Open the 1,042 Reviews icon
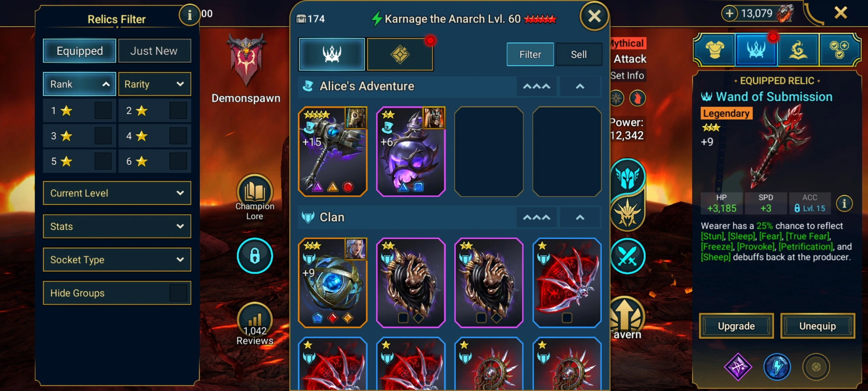This screenshot has width=868, height=391. pyautogui.click(x=255, y=319)
